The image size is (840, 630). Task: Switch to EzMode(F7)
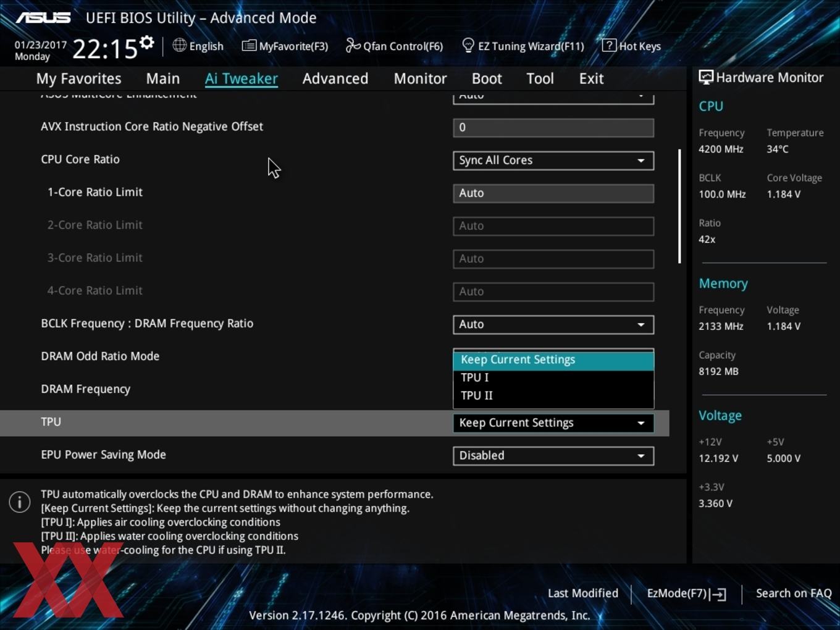point(686,594)
